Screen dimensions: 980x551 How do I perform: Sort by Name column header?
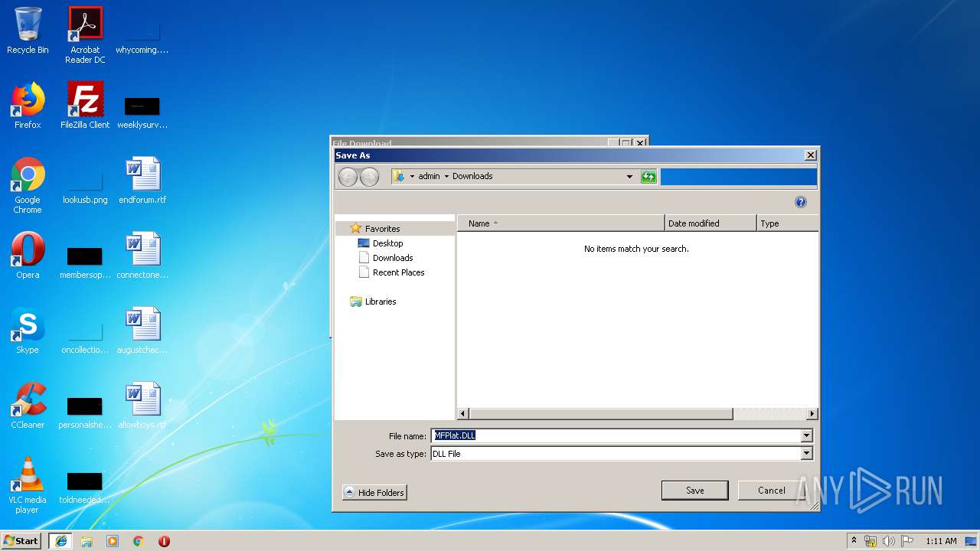coord(561,223)
